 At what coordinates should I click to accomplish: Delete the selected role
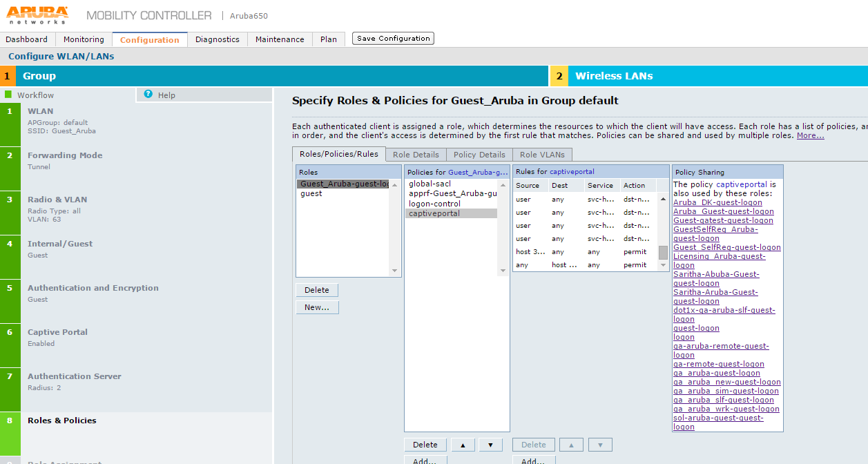point(317,290)
